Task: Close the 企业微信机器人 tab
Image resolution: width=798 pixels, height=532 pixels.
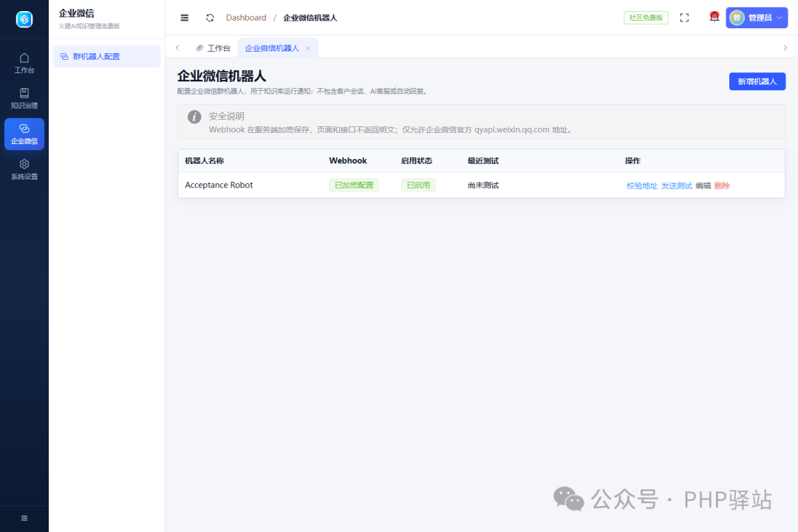Action: tap(308, 48)
